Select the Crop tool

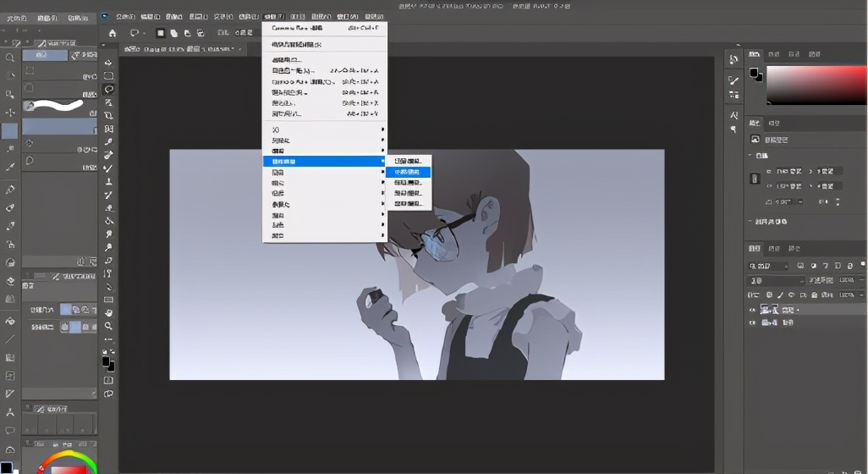pyautogui.click(x=108, y=116)
